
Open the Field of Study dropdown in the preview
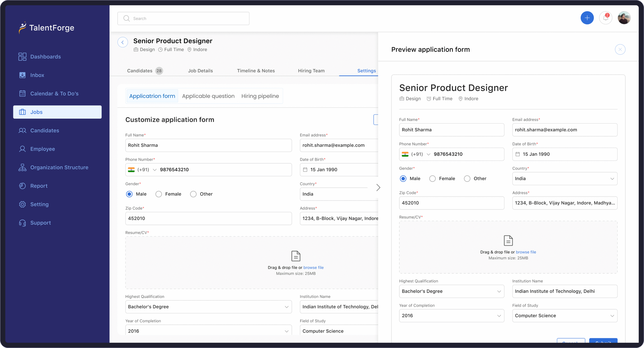coord(565,316)
